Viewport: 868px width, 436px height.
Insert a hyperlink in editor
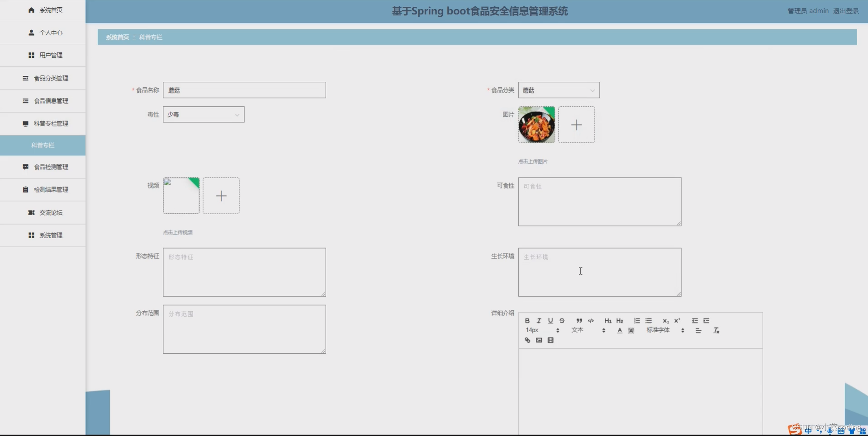(527, 340)
